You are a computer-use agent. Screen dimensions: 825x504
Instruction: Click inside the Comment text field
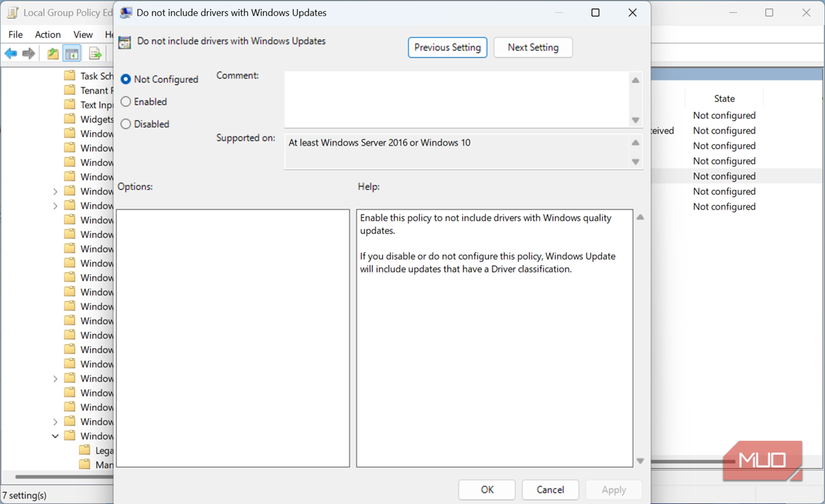coord(456,99)
